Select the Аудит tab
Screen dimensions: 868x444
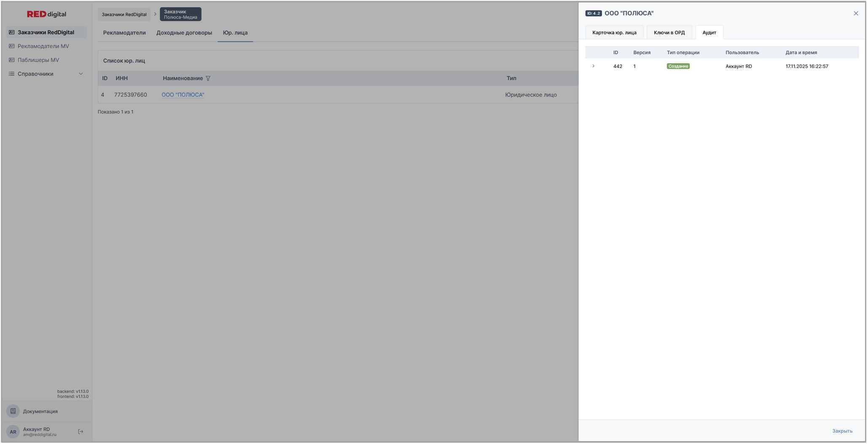[709, 32]
